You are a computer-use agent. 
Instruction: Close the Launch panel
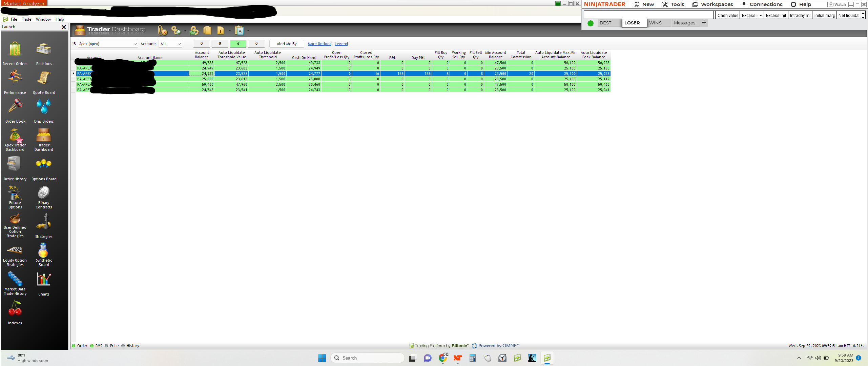click(x=64, y=27)
